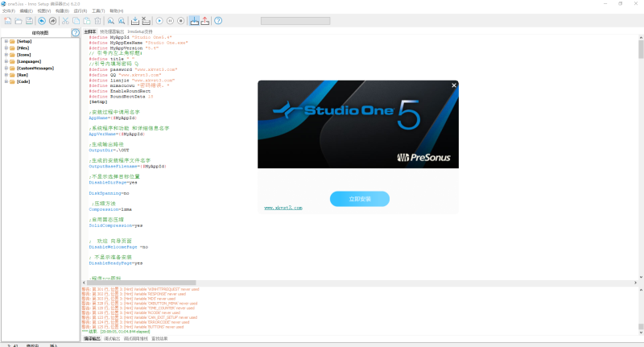Click the editor vertical scrollbar thumb

click(x=641, y=50)
